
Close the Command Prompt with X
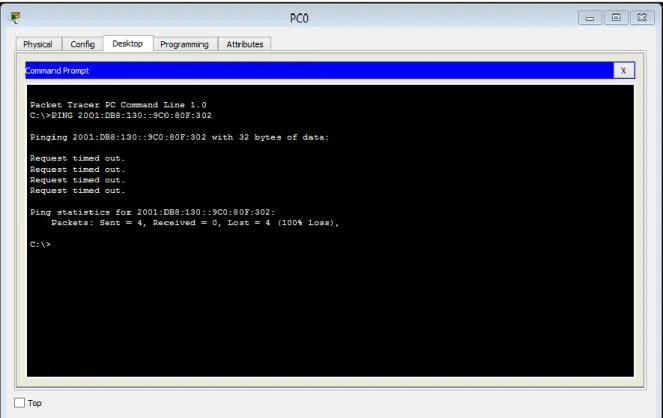click(623, 71)
